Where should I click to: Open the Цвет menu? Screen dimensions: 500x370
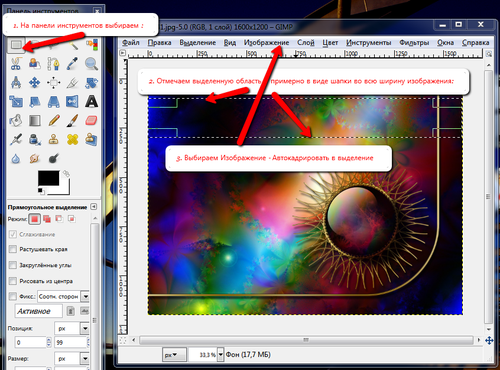[x=330, y=43]
